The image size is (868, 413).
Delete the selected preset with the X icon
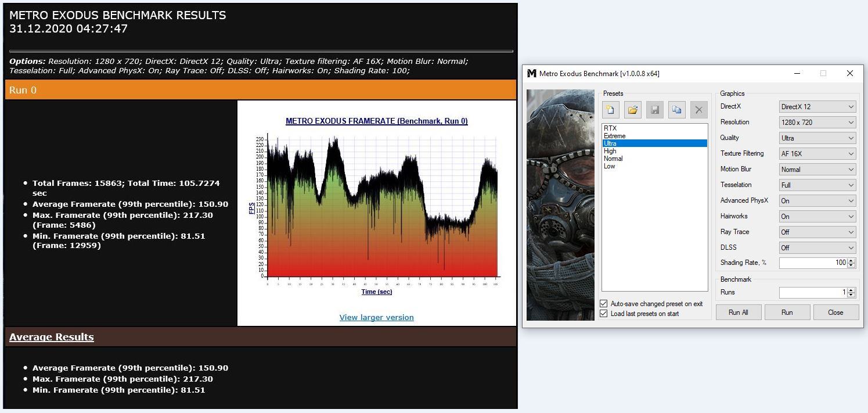699,110
